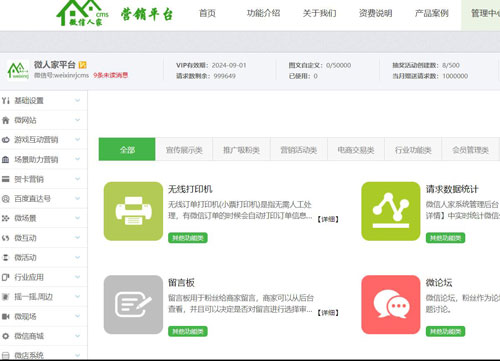Open 产品案例 in the top navigation
The height and width of the screenshot is (361, 500).
click(431, 13)
